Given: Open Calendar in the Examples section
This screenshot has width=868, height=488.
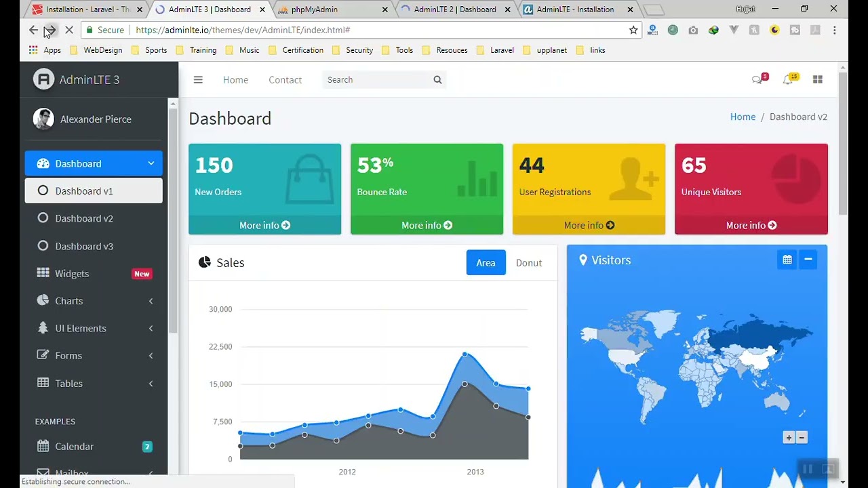Looking at the screenshot, I should tap(94, 447).
